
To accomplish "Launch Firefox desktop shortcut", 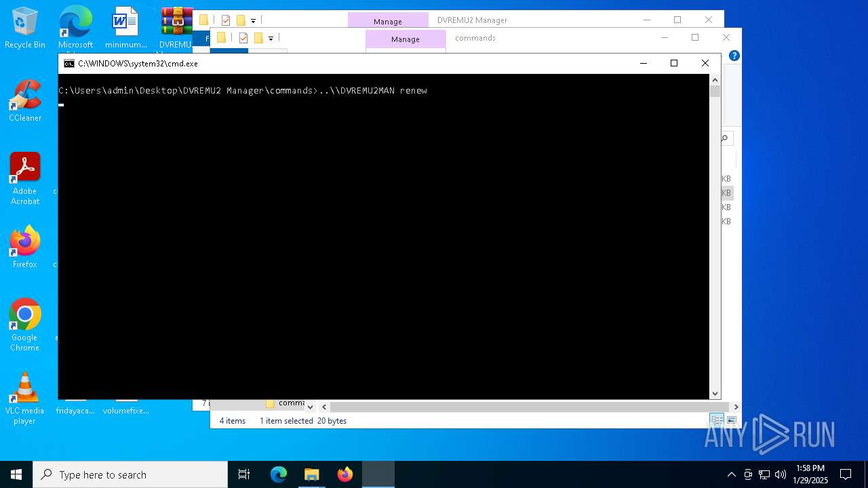I will point(25,247).
